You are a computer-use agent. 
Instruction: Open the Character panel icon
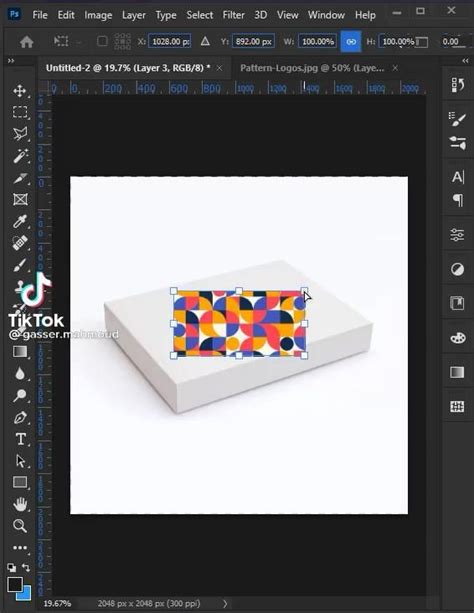coord(458,177)
